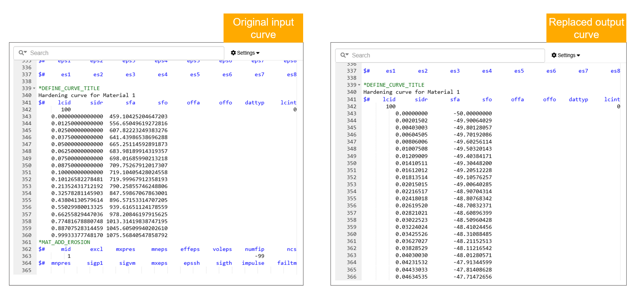Collapse line 339 fold arrow in the right editor
The height and width of the screenshot is (297, 644).
[x=359, y=85]
